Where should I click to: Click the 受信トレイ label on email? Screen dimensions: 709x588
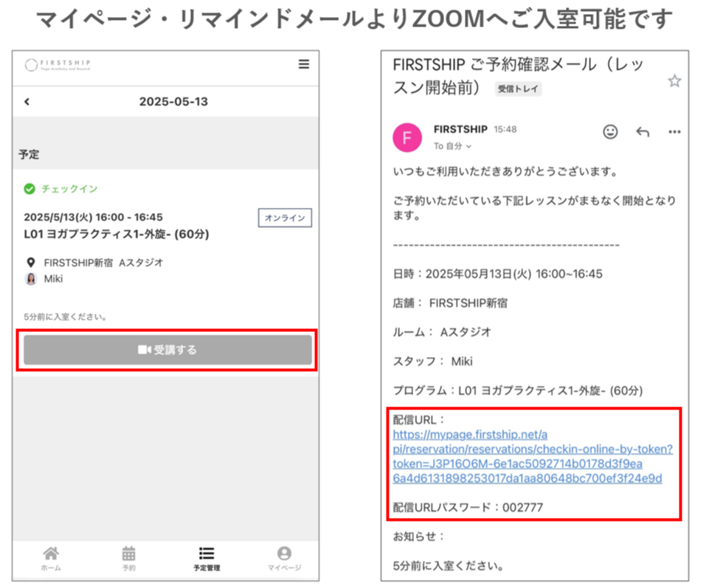(x=518, y=89)
